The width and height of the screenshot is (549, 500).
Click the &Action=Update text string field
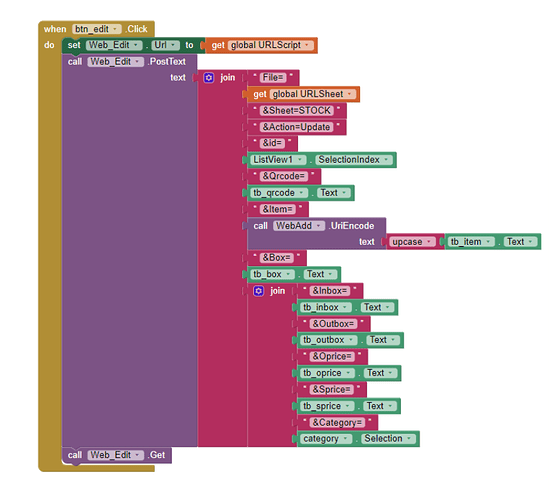click(296, 127)
